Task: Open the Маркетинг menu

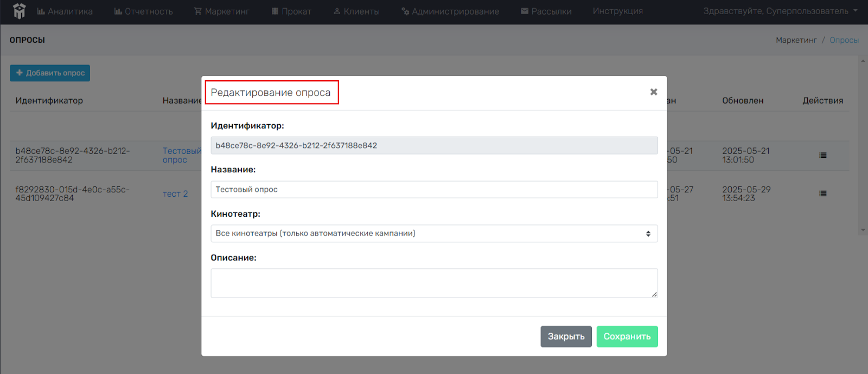Action: click(221, 11)
